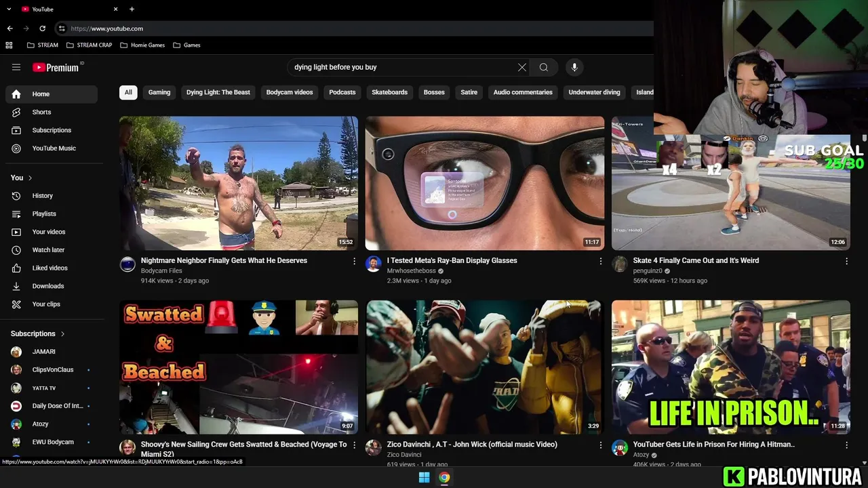Open the Games bookmark folder
Image resolution: width=868 pixels, height=488 pixels.
click(186, 45)
